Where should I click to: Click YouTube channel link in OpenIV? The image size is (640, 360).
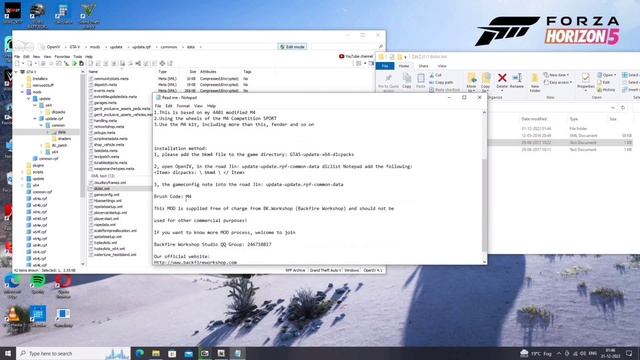click(356, 56)
